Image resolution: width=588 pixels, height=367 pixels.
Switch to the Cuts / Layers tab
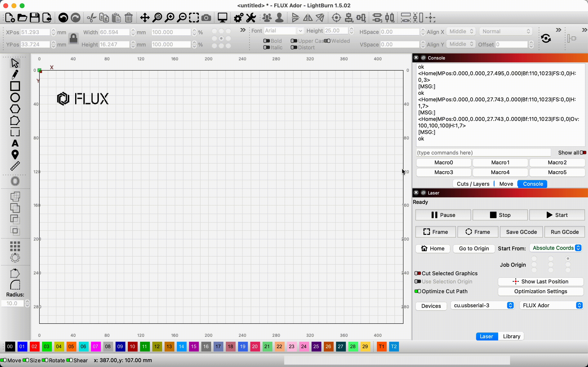pyautogui.click(x=473, y=184)
